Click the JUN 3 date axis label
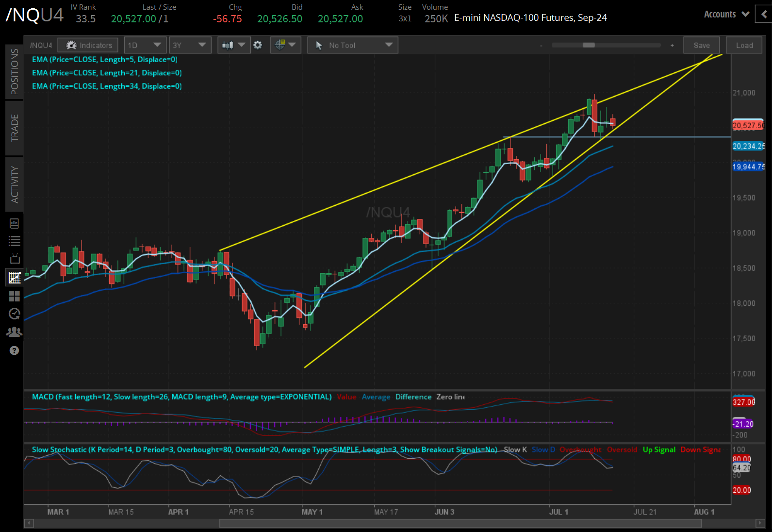 tap(444, 512)
